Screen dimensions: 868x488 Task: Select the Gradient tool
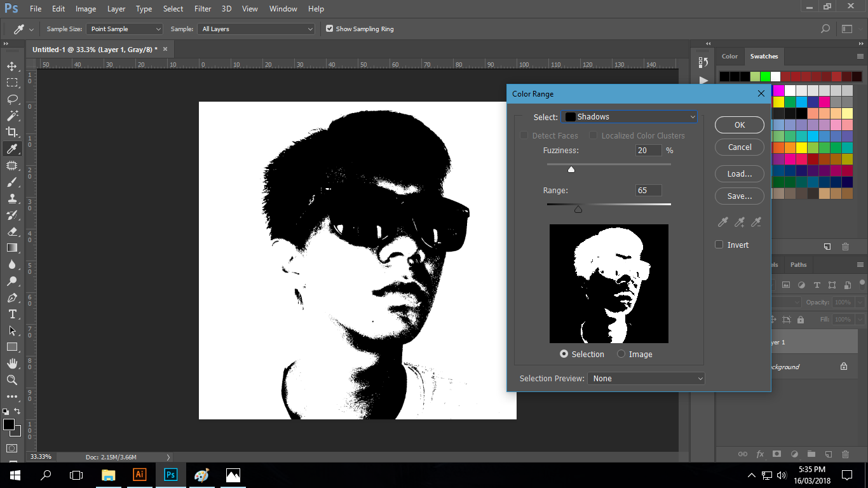pos(11,248)
